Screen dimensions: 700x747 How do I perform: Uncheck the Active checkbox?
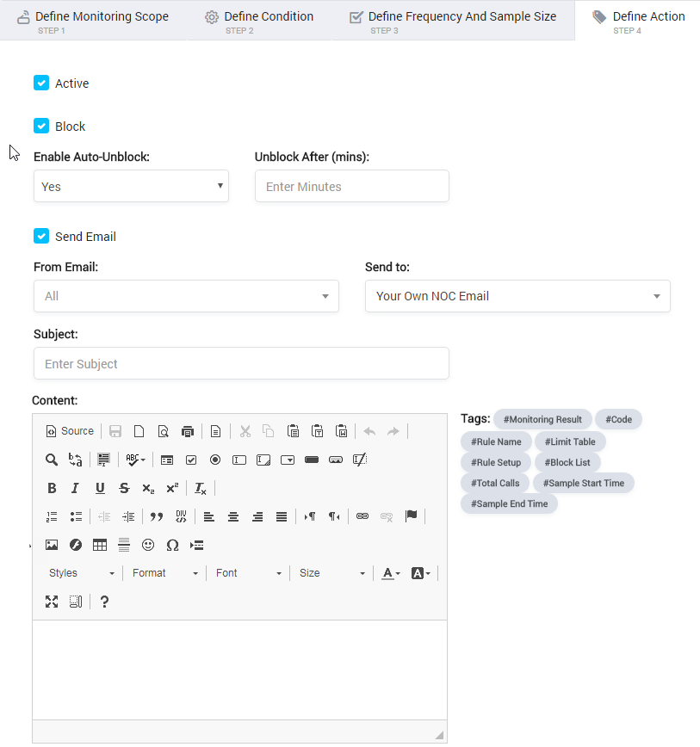(x=41, y=83)
